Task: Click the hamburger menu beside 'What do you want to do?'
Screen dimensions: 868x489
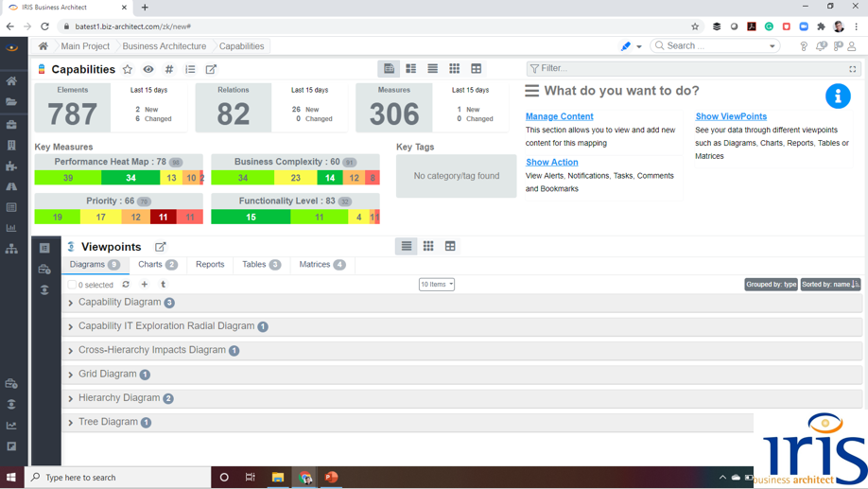Action: click(532, 91)
